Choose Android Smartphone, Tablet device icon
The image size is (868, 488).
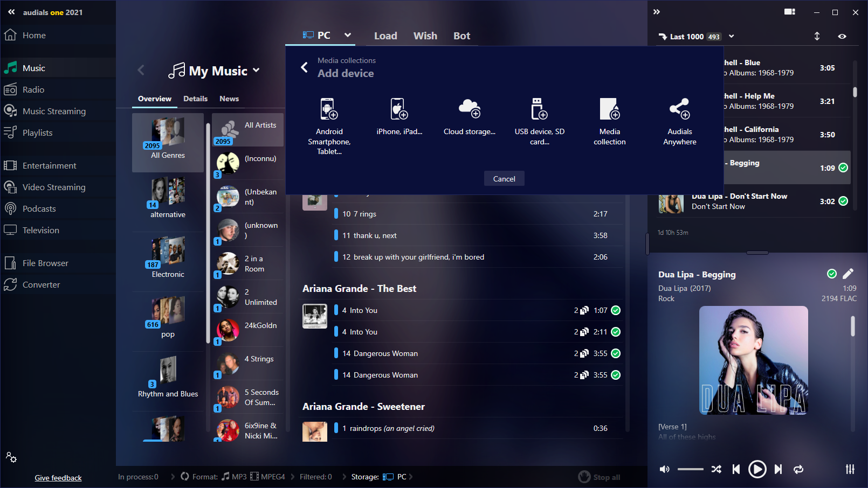tap(329, 109)
